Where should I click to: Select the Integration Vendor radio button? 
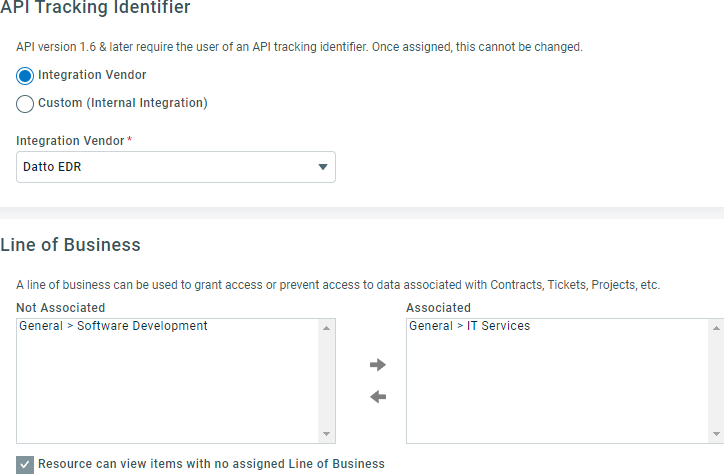point(25,76)
